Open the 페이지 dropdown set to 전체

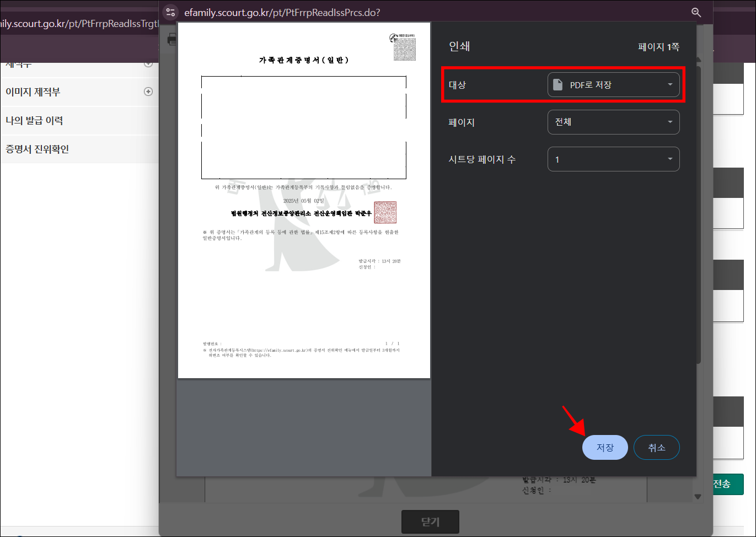[614, 122]
